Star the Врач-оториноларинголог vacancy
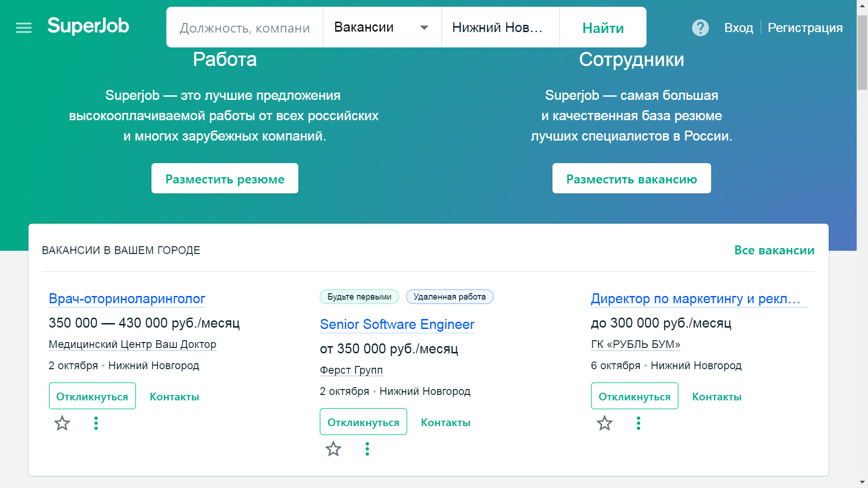The image size is (868, 488). click(62, 423)
